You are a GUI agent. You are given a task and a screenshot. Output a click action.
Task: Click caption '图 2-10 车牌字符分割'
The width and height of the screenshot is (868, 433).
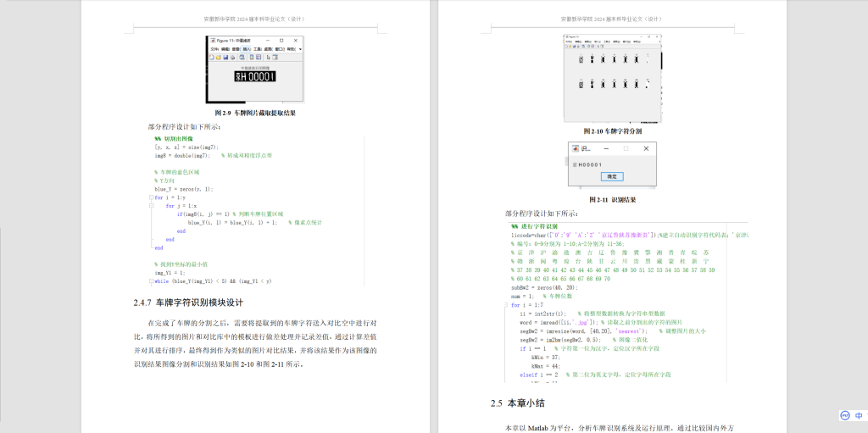click(612, 131)
